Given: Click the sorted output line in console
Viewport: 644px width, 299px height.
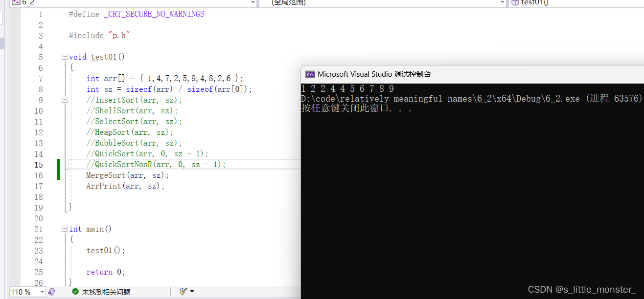Looking at the screenshot, I should (x=347, y=89).
